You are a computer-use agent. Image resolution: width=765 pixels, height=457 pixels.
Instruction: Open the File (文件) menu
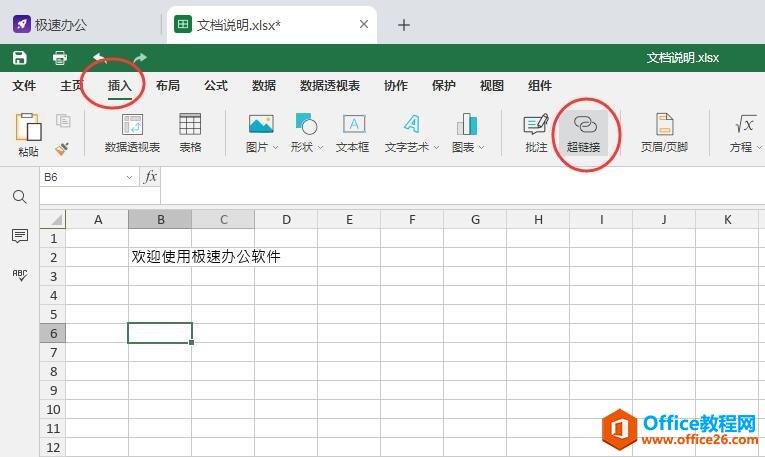pyautogui.click(x=24, y=86)
